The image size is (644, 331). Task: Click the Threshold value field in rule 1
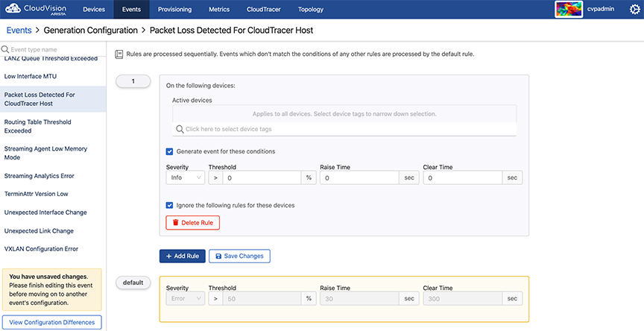coord(262,178)
